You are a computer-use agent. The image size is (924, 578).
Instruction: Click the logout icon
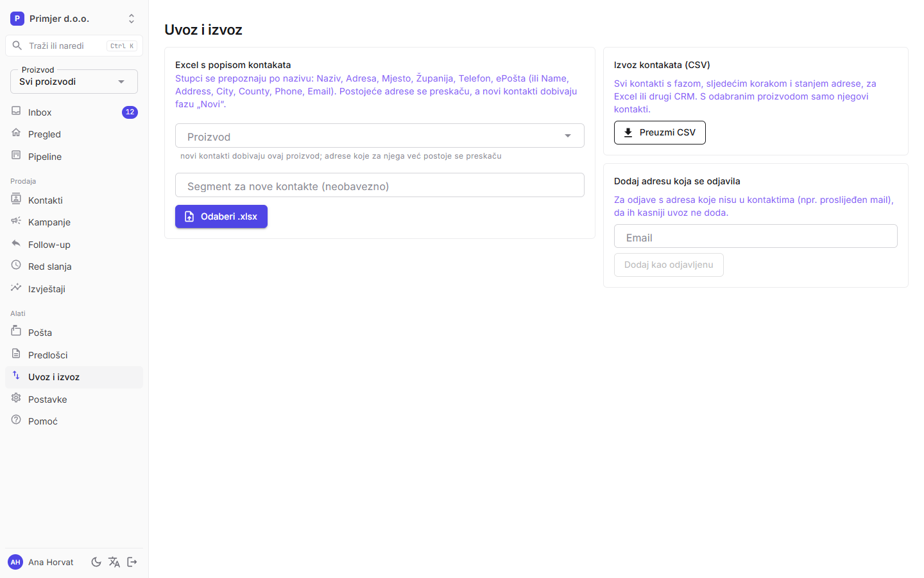(x=132, y=562)
